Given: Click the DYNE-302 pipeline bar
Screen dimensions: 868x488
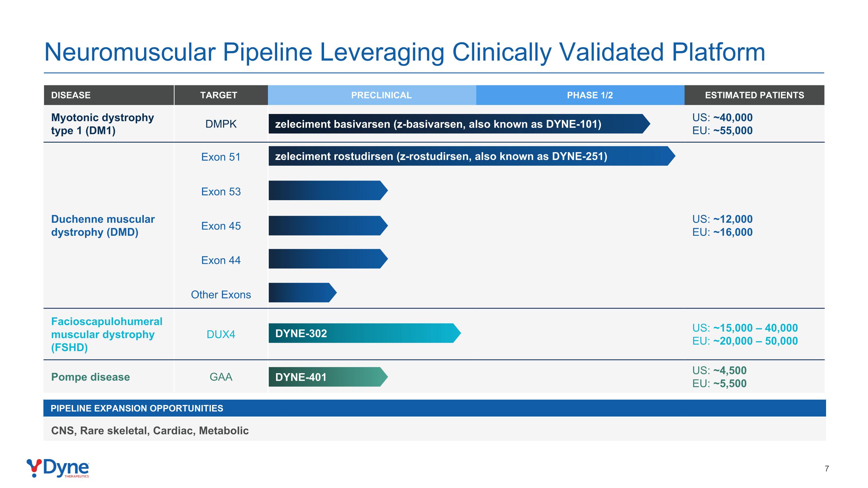Looking at the screenshot, I should tap(364, 334).
